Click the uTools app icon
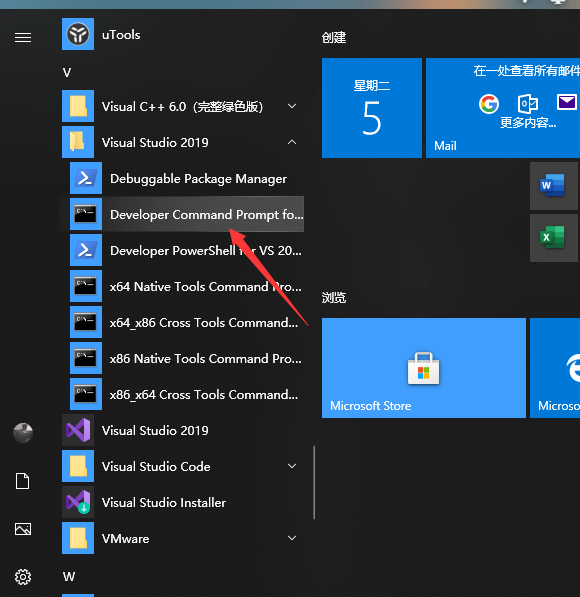The image size is (580, 597). click(x=78, y=34)
